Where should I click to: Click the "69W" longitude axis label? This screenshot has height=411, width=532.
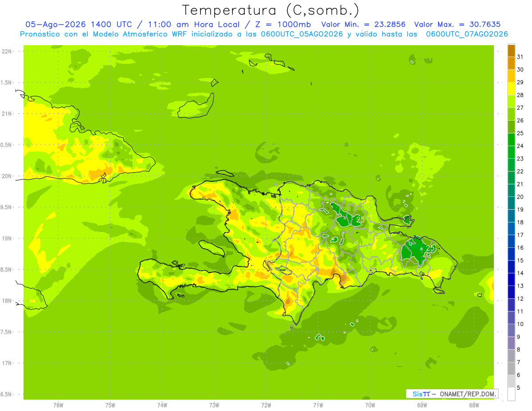coord(422,405)
